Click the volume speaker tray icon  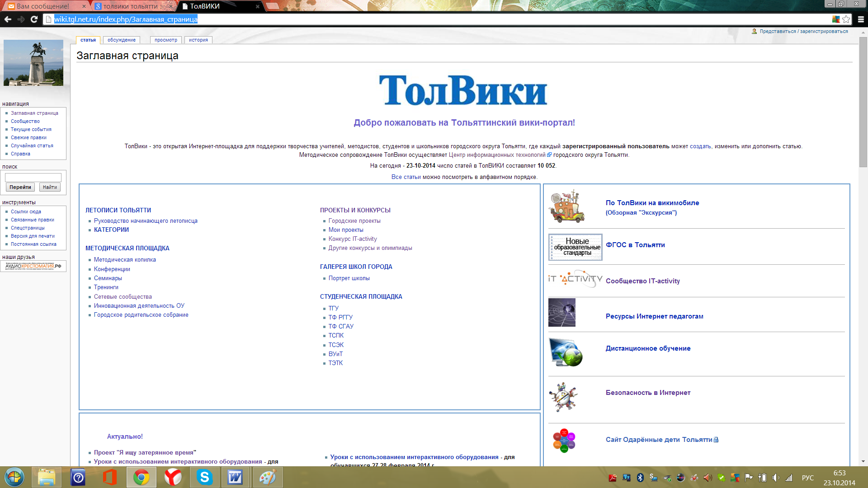tap(776, 478)
